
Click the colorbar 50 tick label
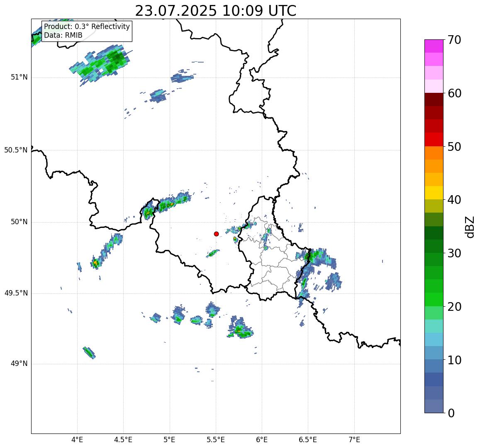[455, 147]
